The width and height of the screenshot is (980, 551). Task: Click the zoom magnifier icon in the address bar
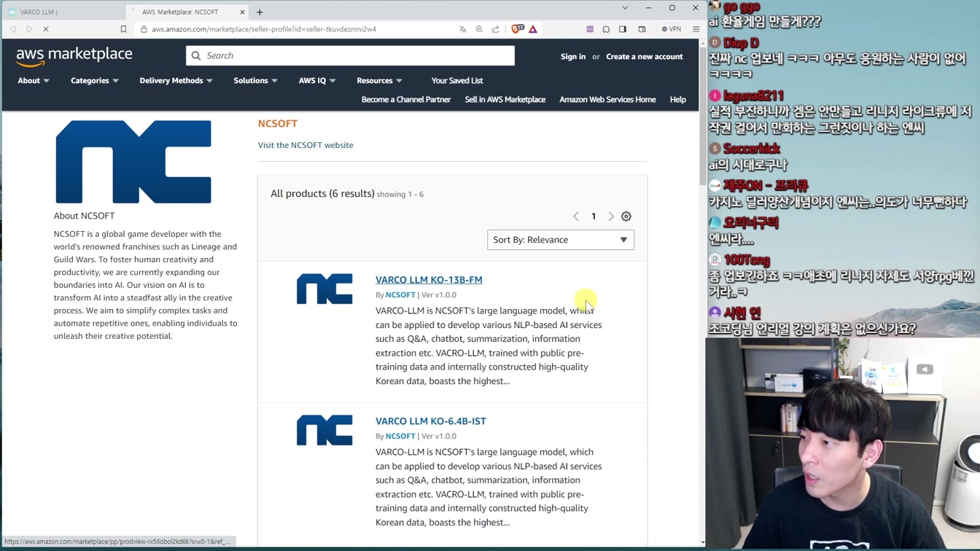(479, 29)
